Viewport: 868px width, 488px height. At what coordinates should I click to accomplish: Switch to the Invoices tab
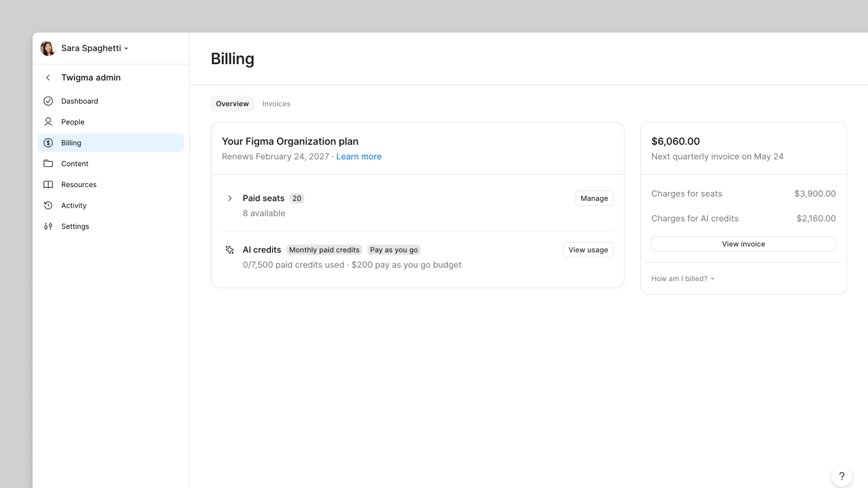pos(276,103)
